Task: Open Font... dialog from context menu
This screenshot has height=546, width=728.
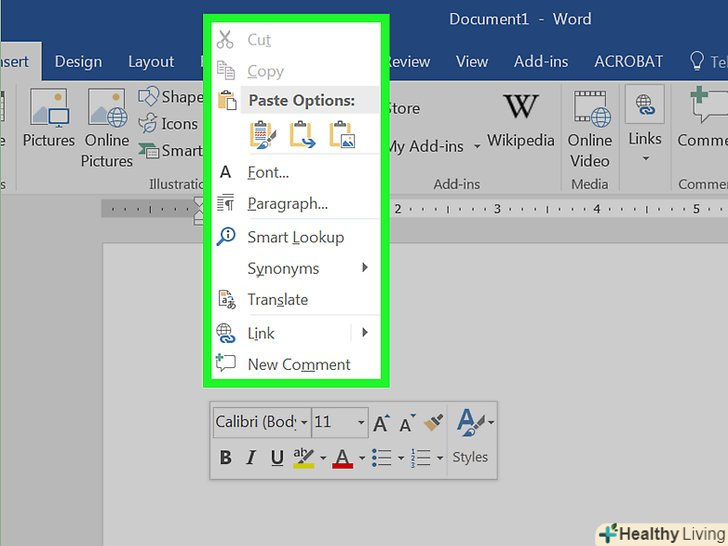Action: tap(268, 172)
